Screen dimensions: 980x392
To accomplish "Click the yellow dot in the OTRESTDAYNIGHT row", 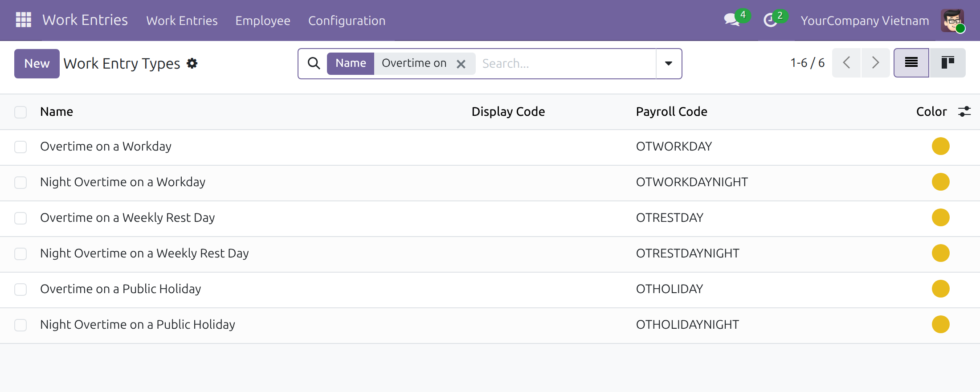I will (941, 253).
